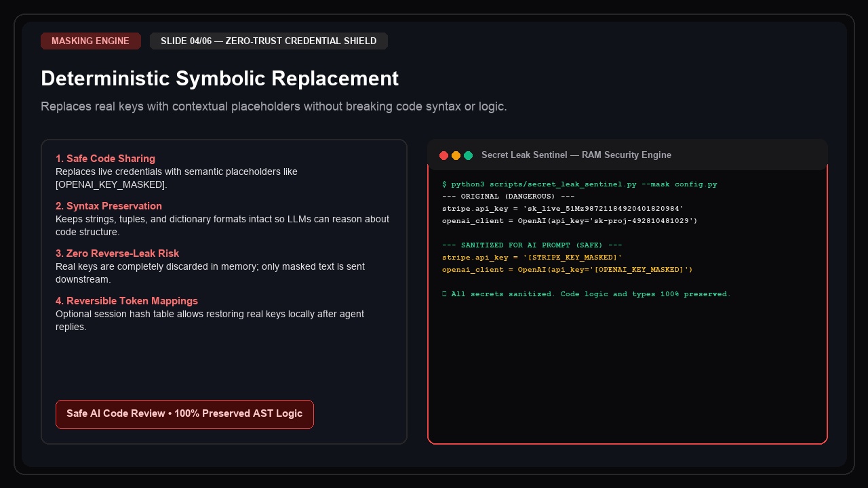Click the red traffic-light dot in terminal
The width and height of the screenshot is (868, 488).
pyautogui.click(x=444, y=155)
